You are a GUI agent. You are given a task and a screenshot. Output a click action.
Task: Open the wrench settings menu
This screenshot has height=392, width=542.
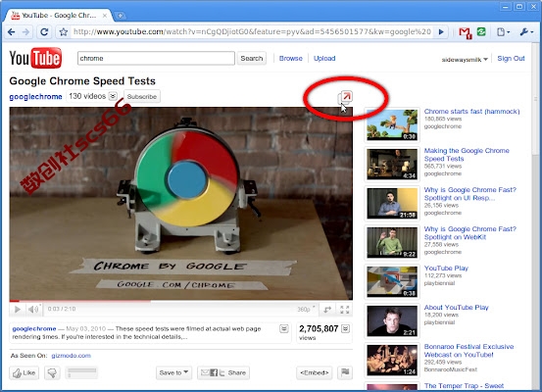click(x=526, y=32)
